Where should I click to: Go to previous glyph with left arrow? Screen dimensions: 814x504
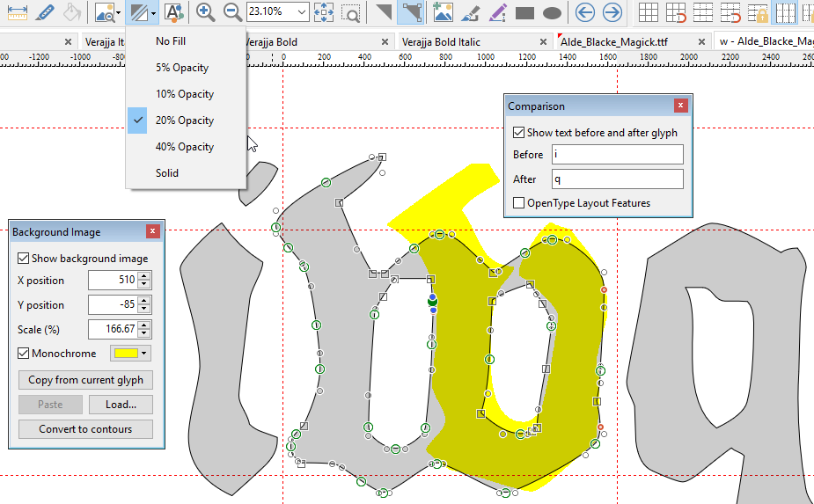click(585, 12)
